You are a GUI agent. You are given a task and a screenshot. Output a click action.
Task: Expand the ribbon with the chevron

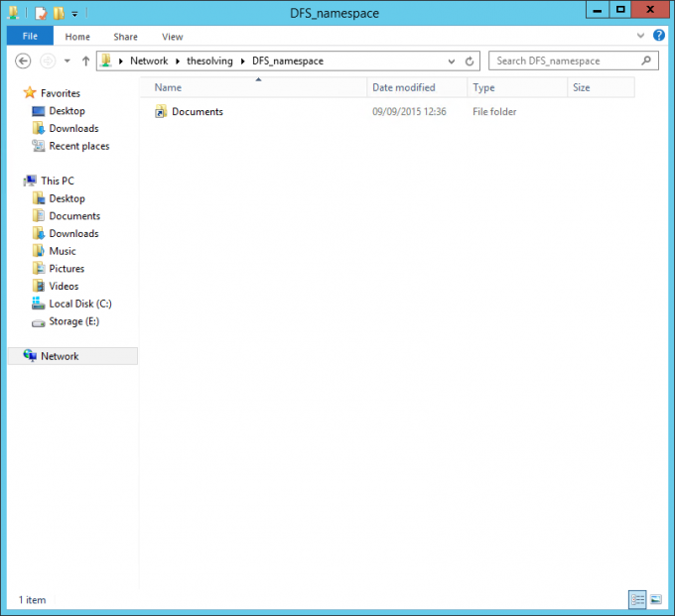640,36
